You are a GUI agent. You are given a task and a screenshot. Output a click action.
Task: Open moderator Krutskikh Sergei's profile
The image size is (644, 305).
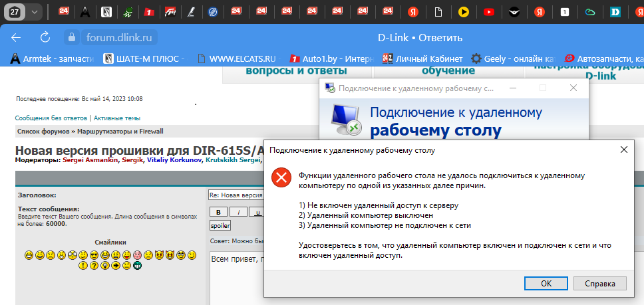[233, 160]
